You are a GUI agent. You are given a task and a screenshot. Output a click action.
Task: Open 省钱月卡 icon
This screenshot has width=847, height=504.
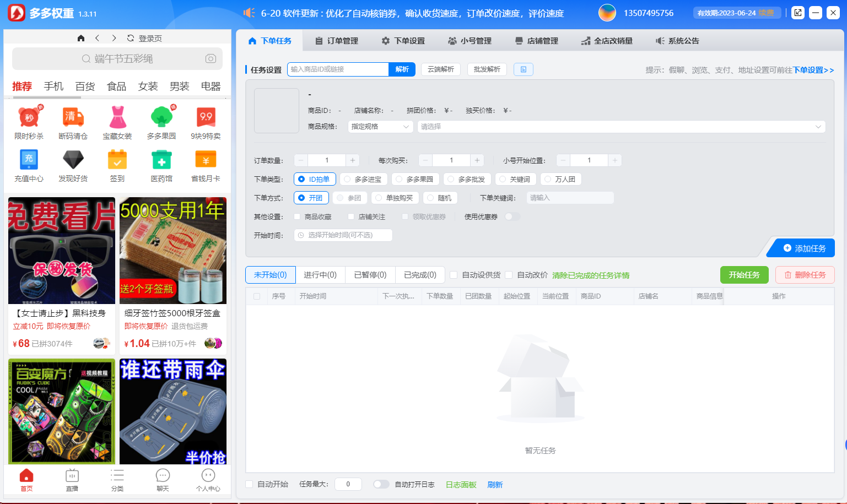click(206, 160)
